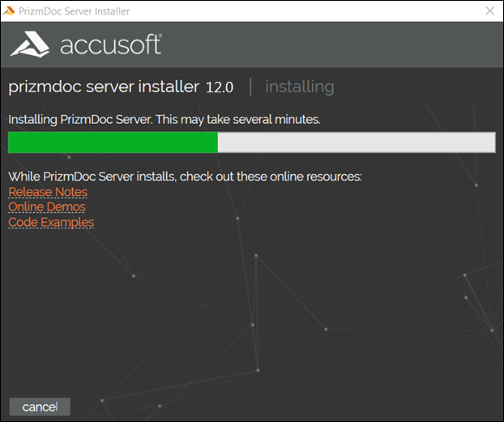The width and height of the screenshot is (504, 422).
Task: Click the 12.0 version number
Action: 220,87
